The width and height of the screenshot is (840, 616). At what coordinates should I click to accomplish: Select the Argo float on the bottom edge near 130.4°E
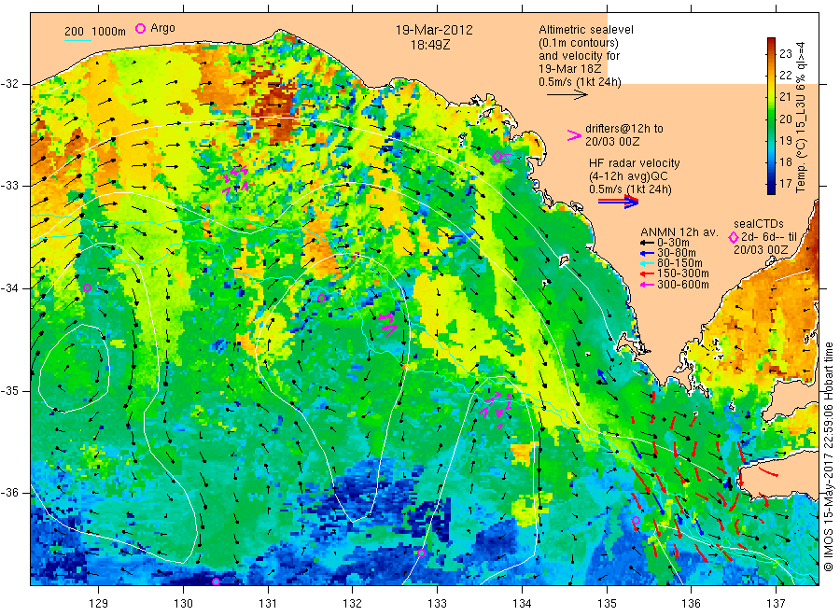(216, 581)
